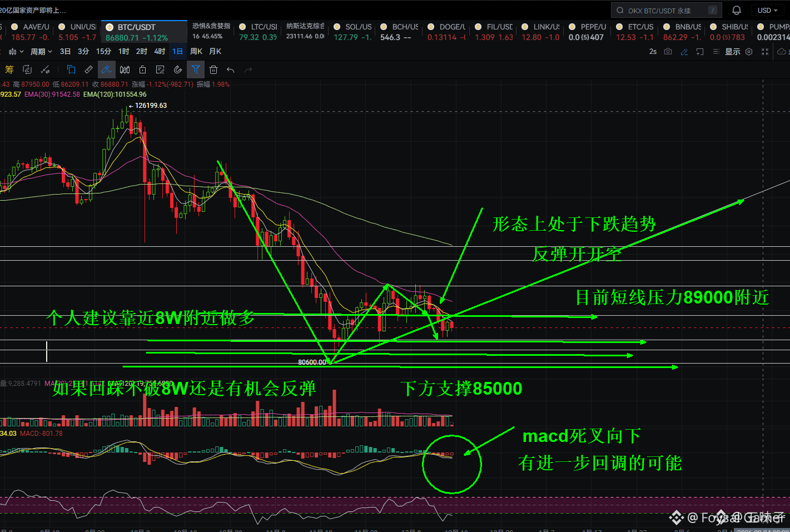The image size is (790, 532).
Task: Select the ruler measure tool
Action: pyautogui.click(x=89, y=69)
